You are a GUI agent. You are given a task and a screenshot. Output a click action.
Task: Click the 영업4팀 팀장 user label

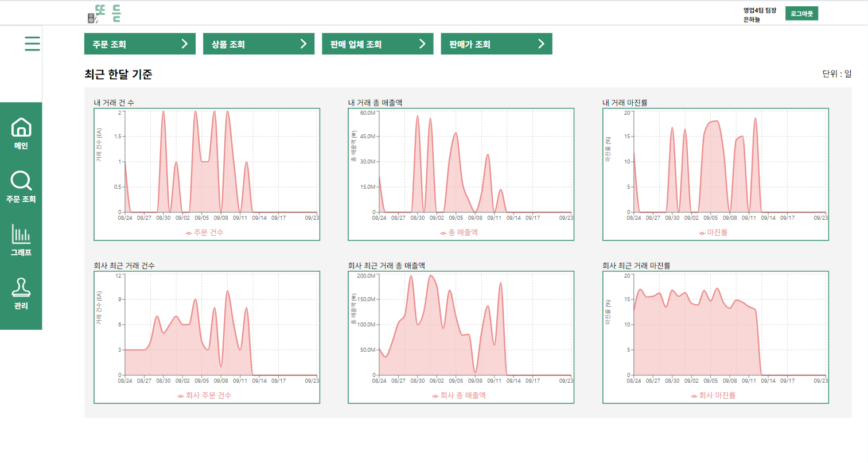point(760,10)
